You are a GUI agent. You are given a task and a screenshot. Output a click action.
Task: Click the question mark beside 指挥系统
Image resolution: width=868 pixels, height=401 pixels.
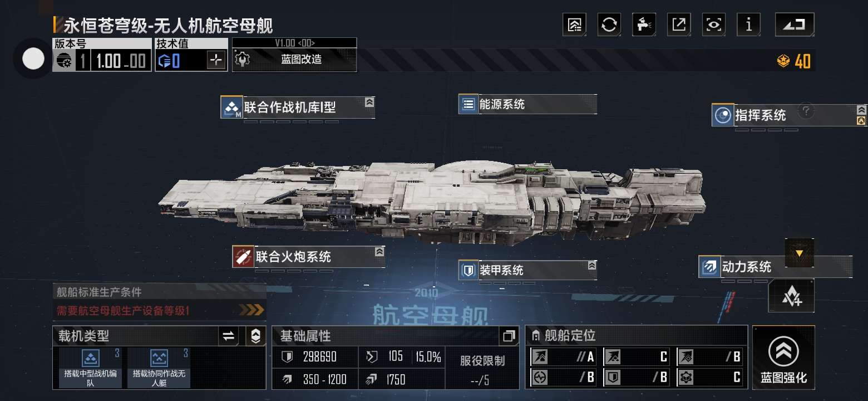click(x=806, y=111)
